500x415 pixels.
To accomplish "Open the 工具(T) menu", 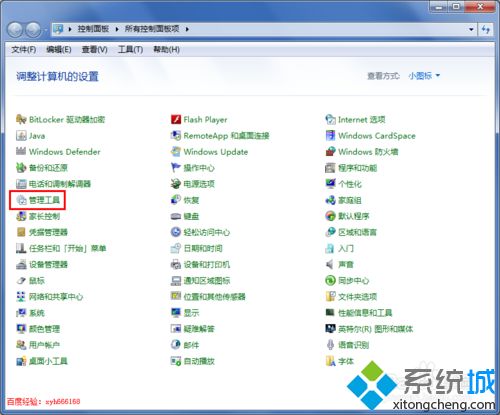I will 130,50.
